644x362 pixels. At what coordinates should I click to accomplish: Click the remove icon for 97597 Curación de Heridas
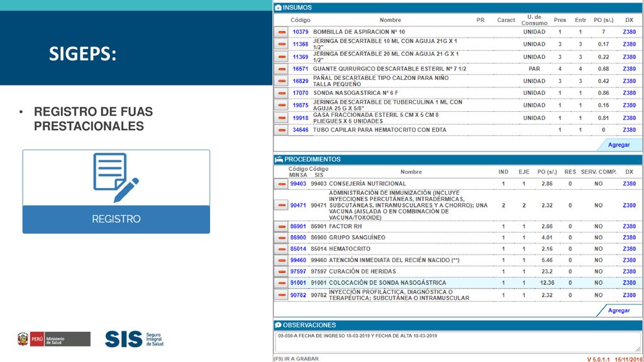[281, 271]
